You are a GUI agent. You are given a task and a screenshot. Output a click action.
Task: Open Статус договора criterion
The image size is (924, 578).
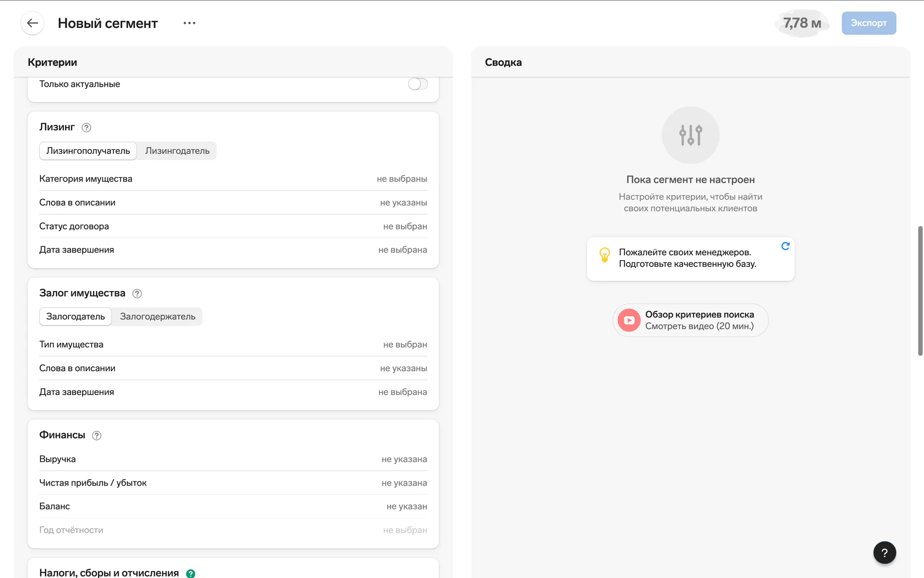coord(233,226)
